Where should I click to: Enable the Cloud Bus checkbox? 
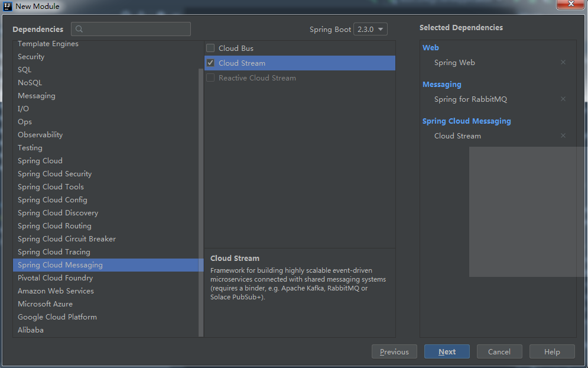[210, 48]
